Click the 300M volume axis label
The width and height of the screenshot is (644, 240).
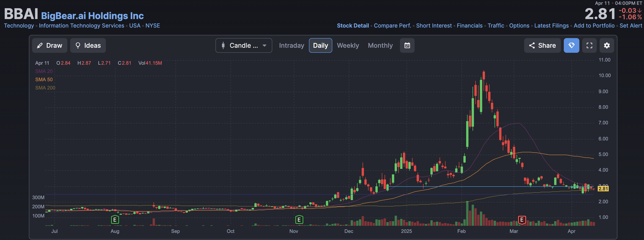click(38, 198)
